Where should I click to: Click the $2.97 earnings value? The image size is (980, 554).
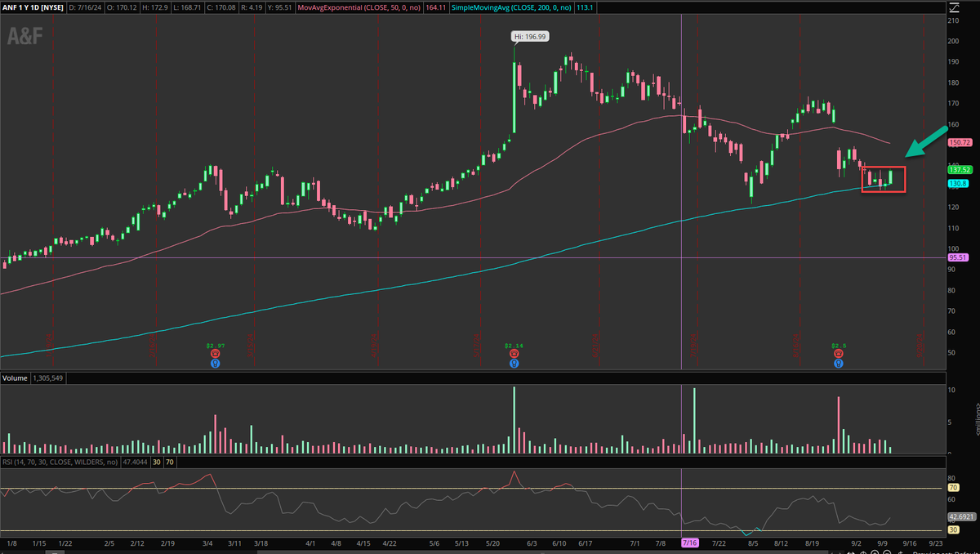[216, 346]
